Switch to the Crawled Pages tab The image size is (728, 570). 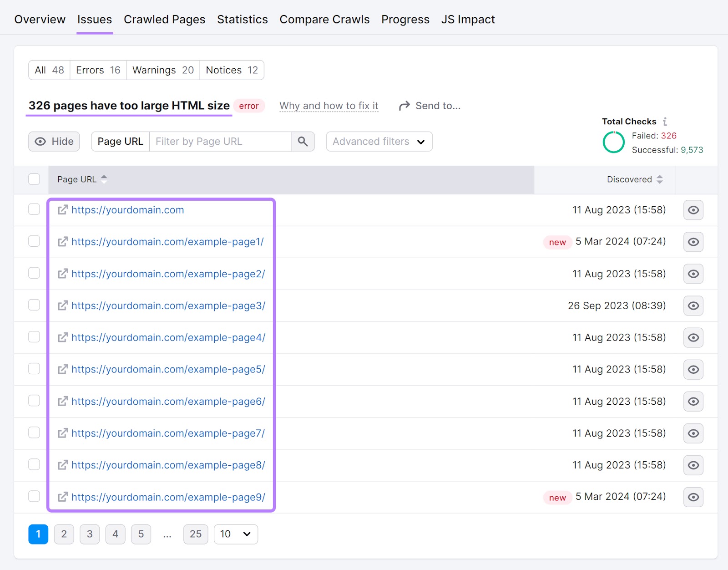tap(164, 20)
